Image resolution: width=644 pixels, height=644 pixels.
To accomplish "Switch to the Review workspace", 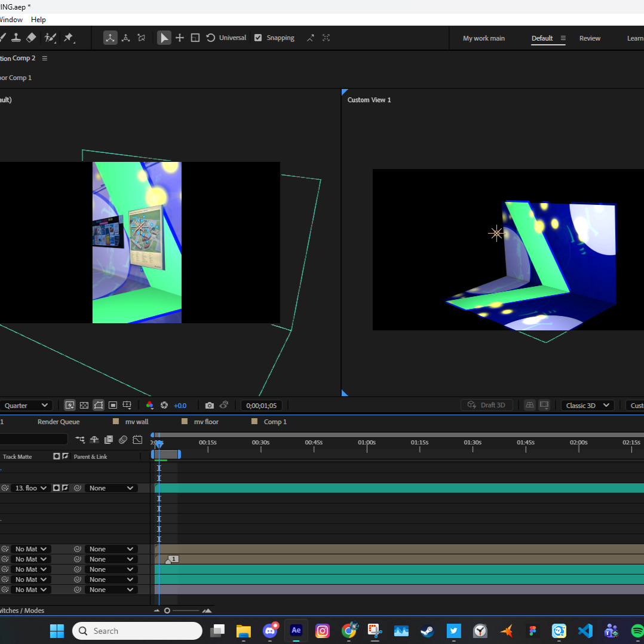I will click(590, 38).
